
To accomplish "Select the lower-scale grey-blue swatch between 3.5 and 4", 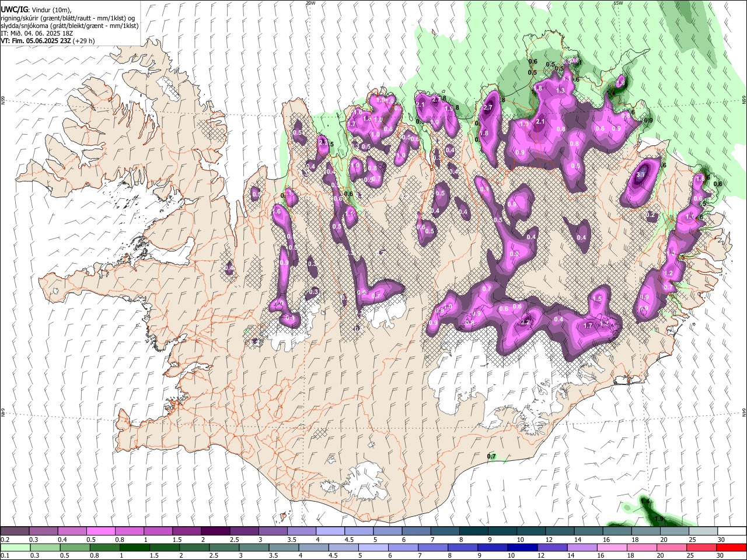I will (x=283, y=547).
